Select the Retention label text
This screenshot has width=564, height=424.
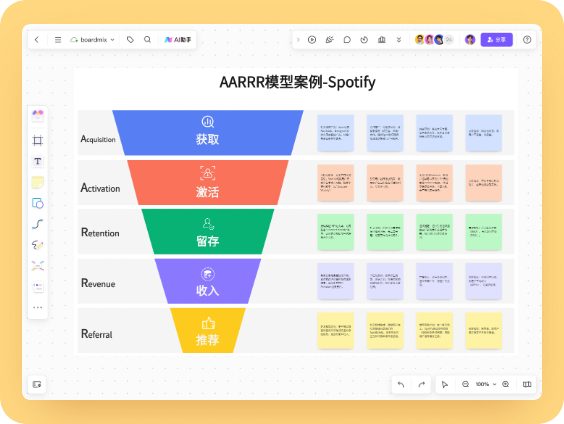pyautogui.click(x=100, y=233)
